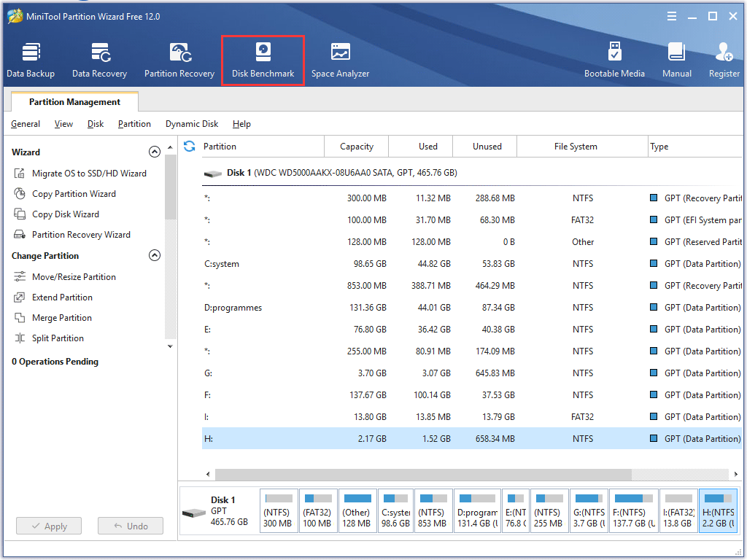
Task: Click the horizontal scrollbar thumb in partition list
Action: [423, 474]
